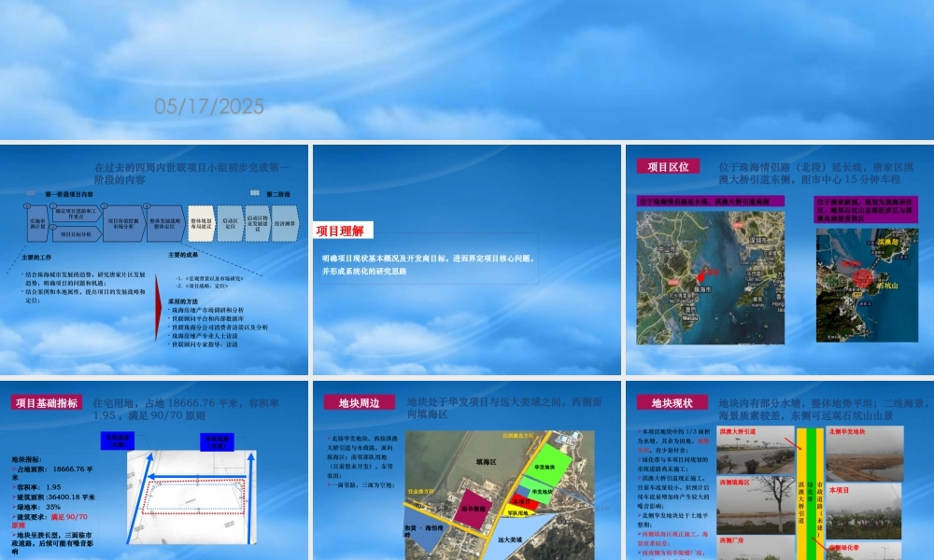Click the red 地块现状 heading label
Viewport: 934px width, 560px height.
coord(672,403)
